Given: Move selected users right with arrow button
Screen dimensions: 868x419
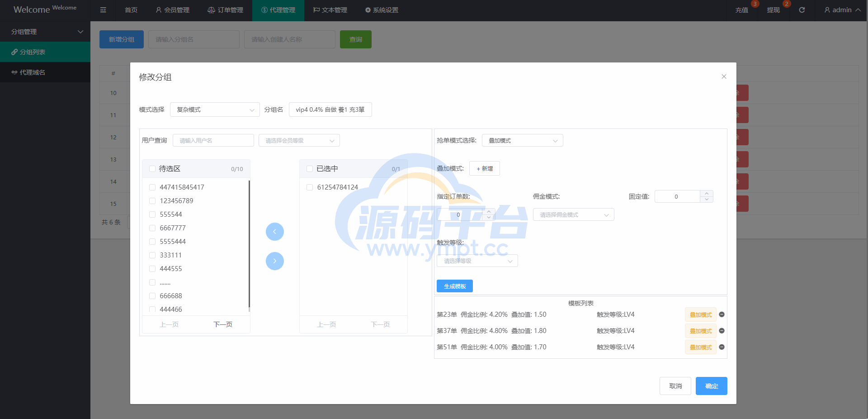Looking at the screenshot, I should coord(275,261).
